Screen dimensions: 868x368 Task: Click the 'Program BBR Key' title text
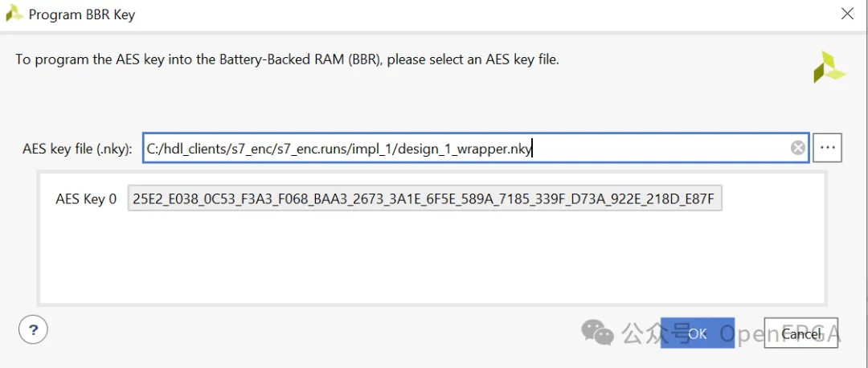pyautogui.click(x=82, y=15)
